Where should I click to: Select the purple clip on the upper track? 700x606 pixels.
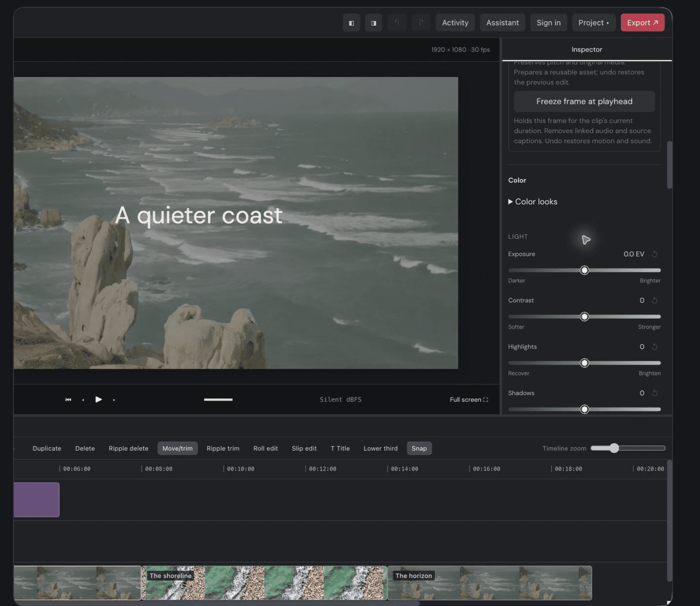36,500
